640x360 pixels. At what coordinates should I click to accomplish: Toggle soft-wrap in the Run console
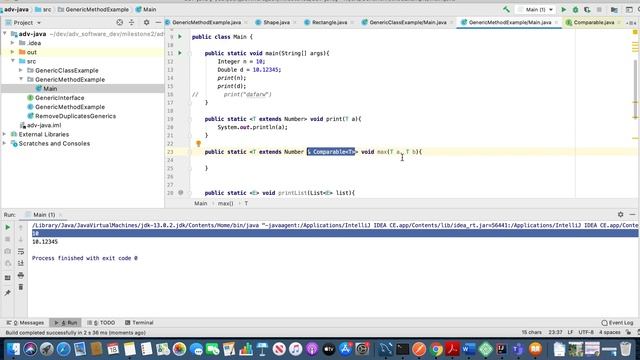(x=21, y=251)
